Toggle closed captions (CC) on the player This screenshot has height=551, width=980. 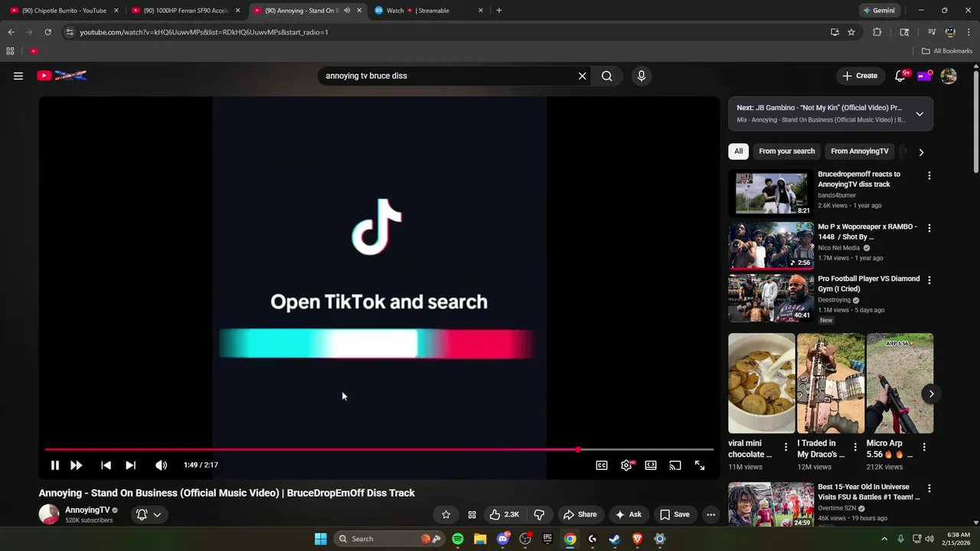point(602,465)
